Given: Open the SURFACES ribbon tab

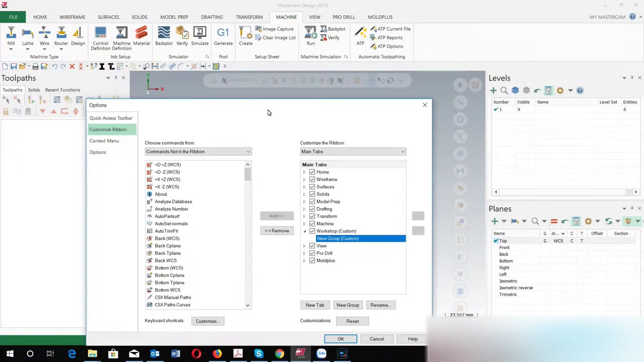Looking at the screenshot, I should (x=108, y=17).
